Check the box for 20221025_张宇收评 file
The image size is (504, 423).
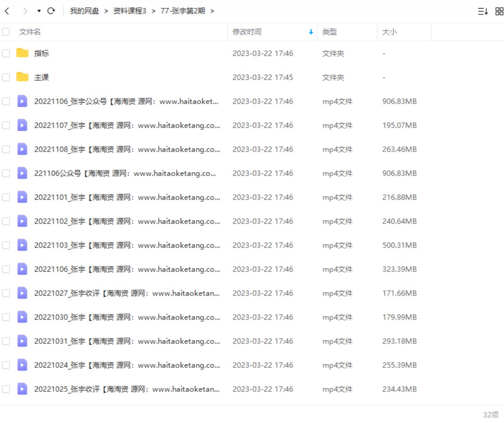point(6,389)
